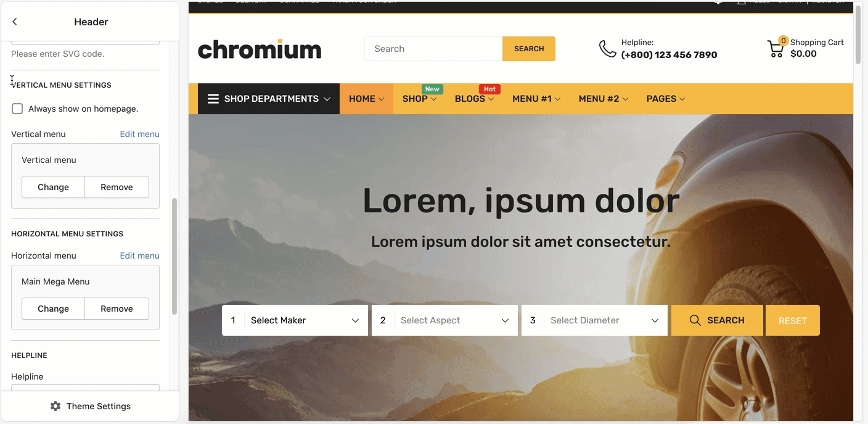Expand the Shop Departments menu
The height and width of the screenshot is (424, 868).
click(269, 99)
